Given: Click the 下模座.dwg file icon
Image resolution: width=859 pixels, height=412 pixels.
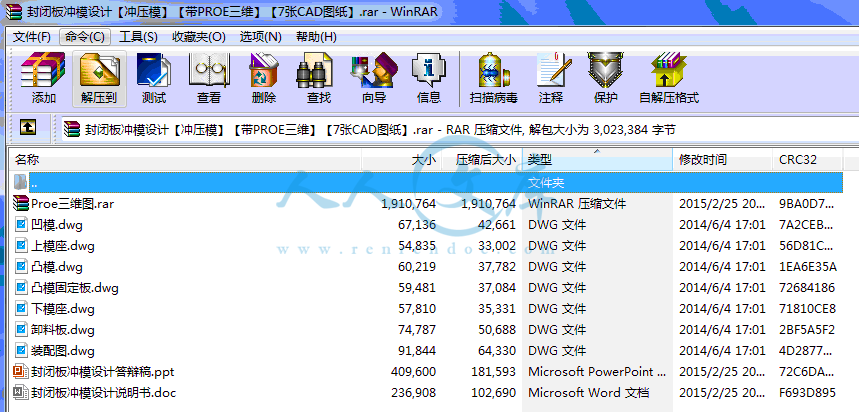Looking at the screenshot, I should pyautogui.click(x=21, y=308).
